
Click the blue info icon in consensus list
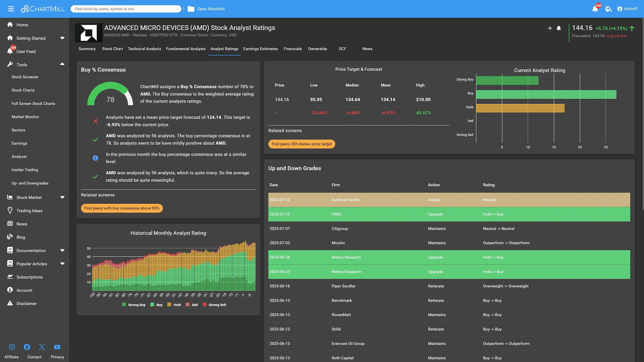[x=95, y=158]
